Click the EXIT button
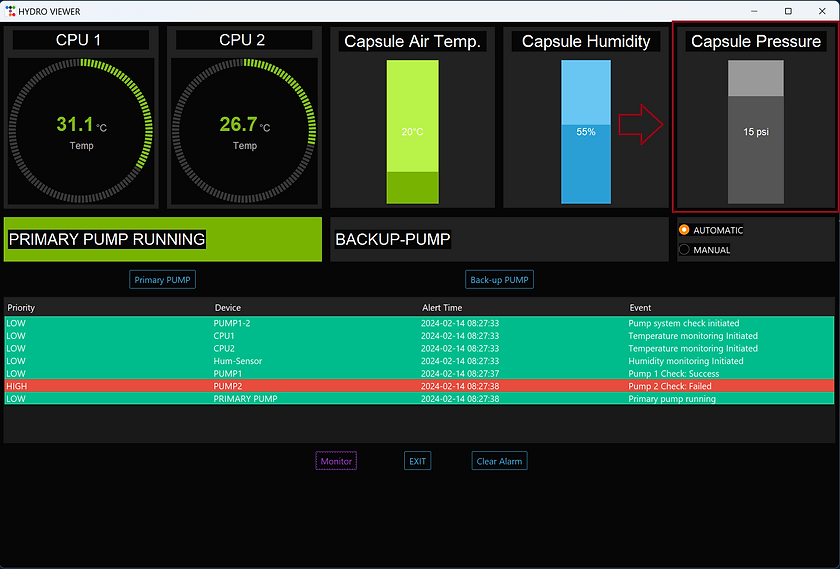 [417, 461]
